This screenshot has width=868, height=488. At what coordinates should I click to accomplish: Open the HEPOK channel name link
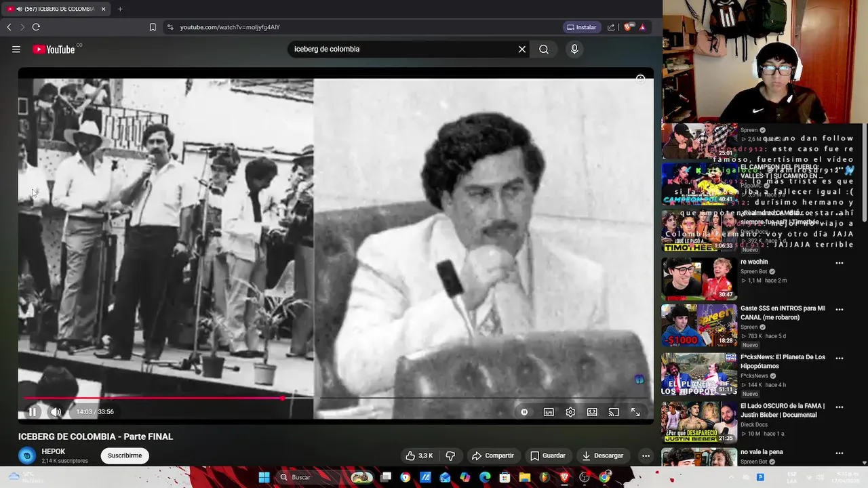(x=54, y=451)
